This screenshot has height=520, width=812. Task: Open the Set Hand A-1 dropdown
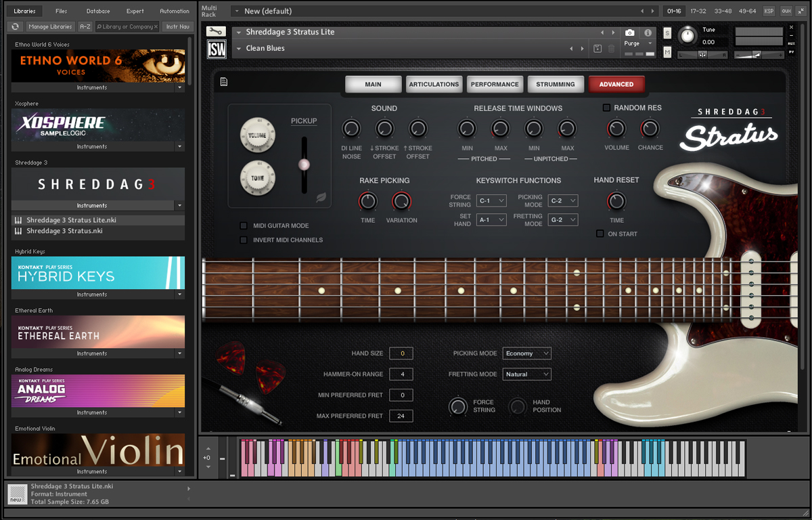[491, 220]
